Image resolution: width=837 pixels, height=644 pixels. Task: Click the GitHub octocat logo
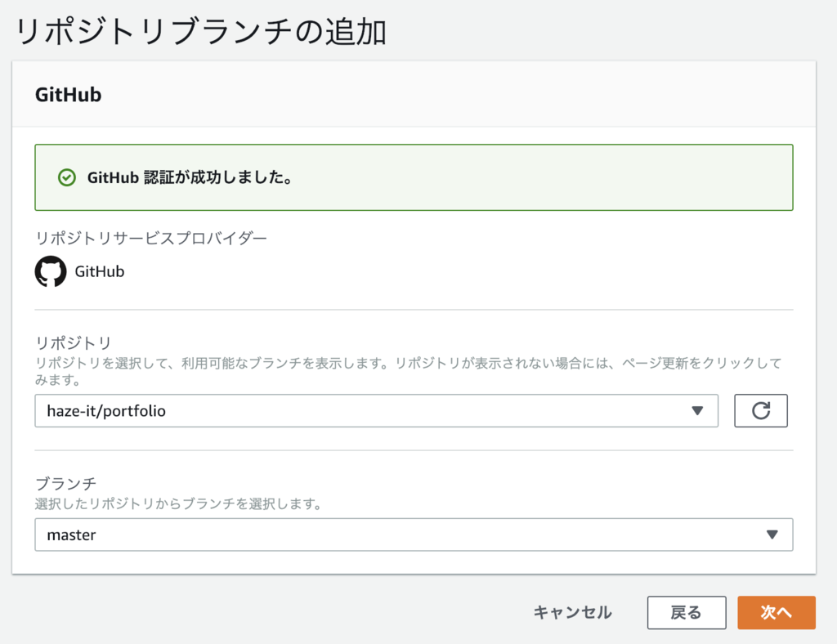pos(51,271)
